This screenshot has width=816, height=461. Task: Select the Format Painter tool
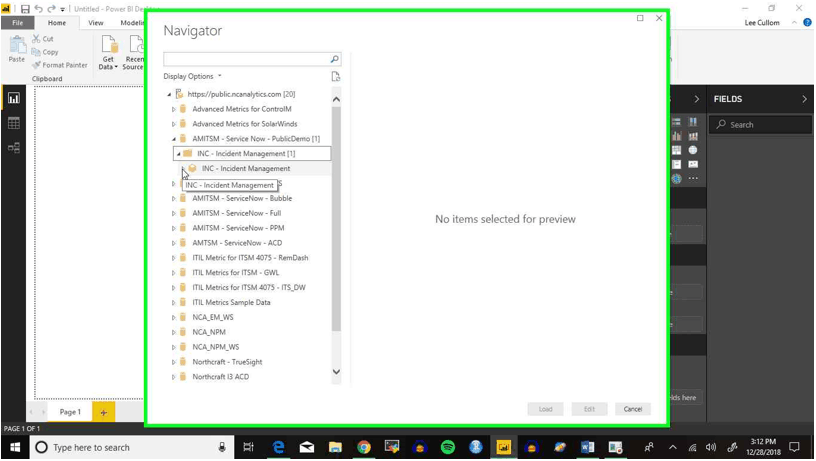59,65
